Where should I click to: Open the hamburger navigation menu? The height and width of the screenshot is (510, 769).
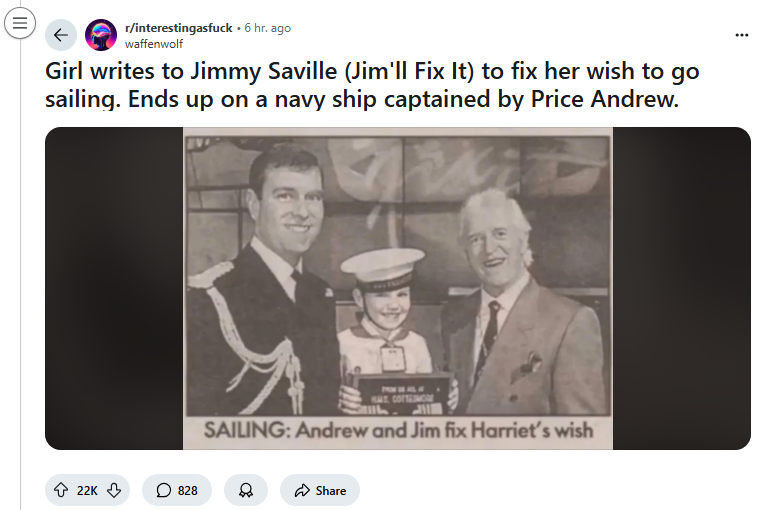(19, 23)
